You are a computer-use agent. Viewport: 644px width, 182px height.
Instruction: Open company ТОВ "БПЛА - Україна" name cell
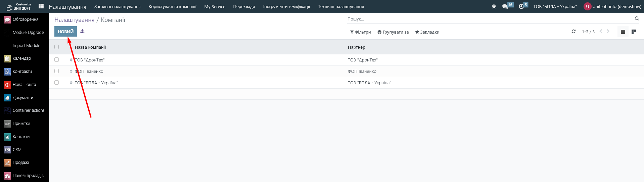point(96,83)
